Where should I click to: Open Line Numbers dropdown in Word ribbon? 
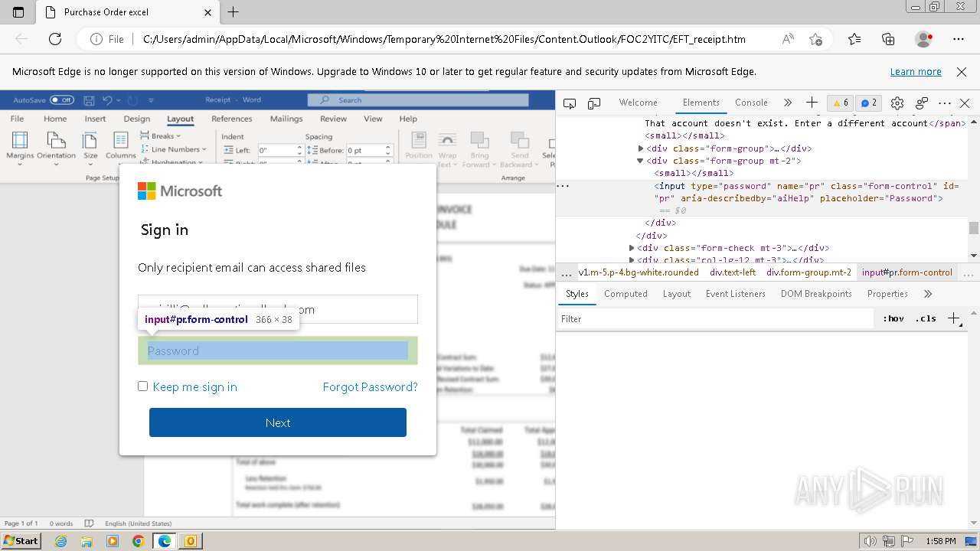[173, 149]
